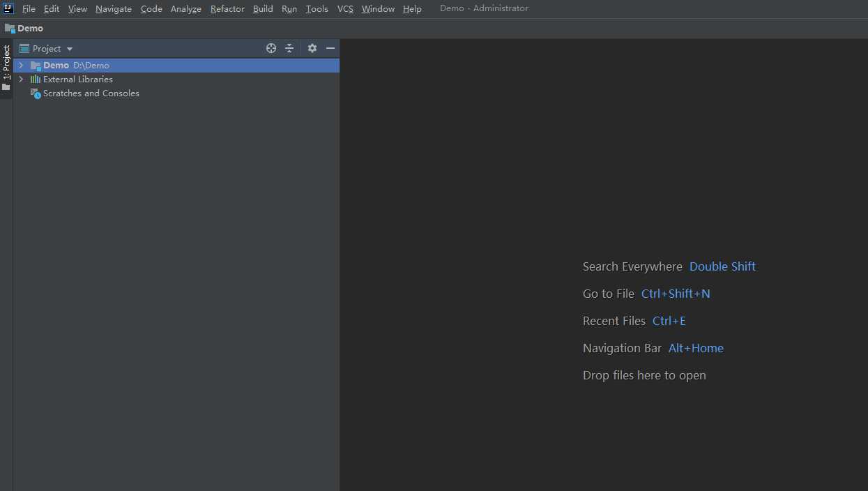868x491 pixels.
Task: Click the Go to File label
Action: coord(609,294)
